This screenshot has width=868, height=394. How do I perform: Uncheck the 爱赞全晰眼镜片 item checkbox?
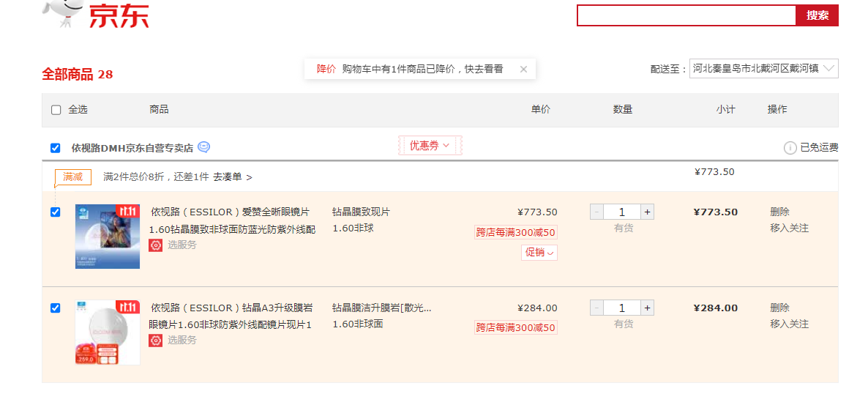click(56, 212)
